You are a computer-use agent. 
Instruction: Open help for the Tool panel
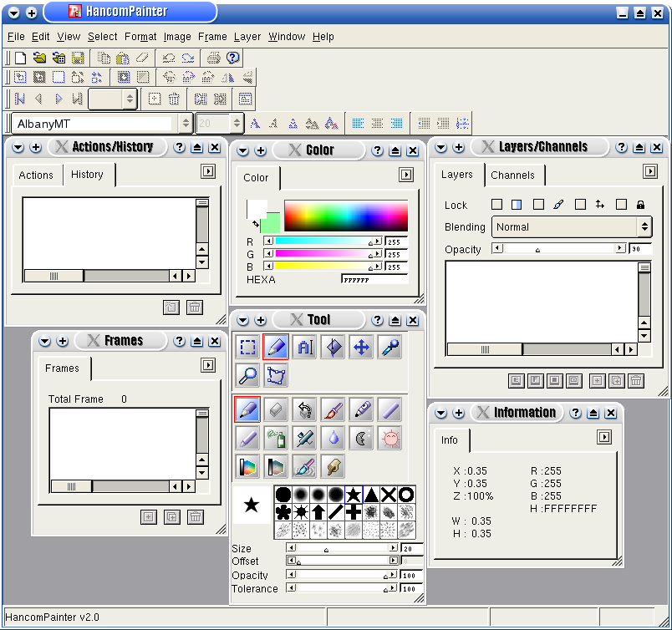377,320
